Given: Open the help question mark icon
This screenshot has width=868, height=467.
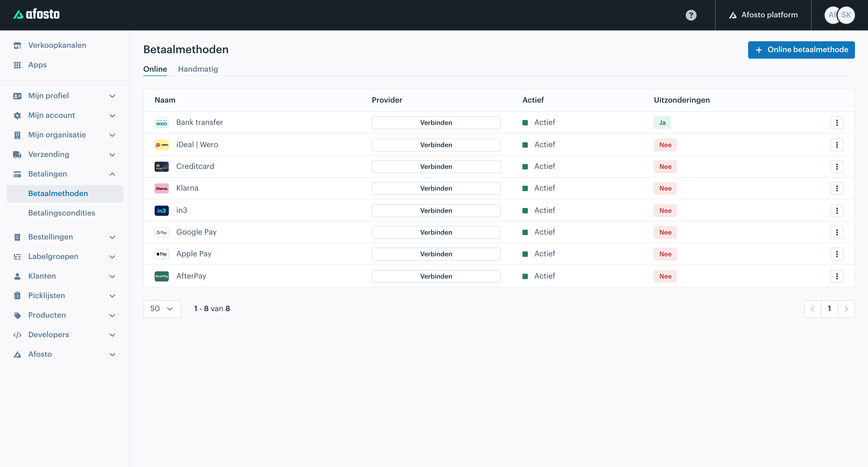Looking at the screenshot, I should 691,15.
